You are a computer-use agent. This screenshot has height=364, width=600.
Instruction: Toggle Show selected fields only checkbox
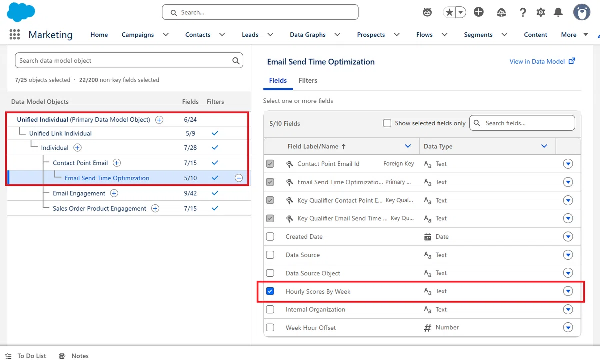387,123
